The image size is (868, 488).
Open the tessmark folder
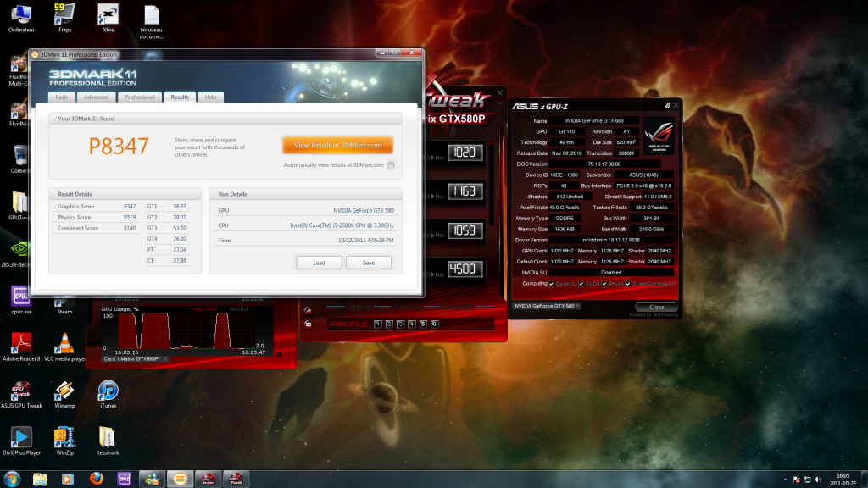tap(108, 441)
